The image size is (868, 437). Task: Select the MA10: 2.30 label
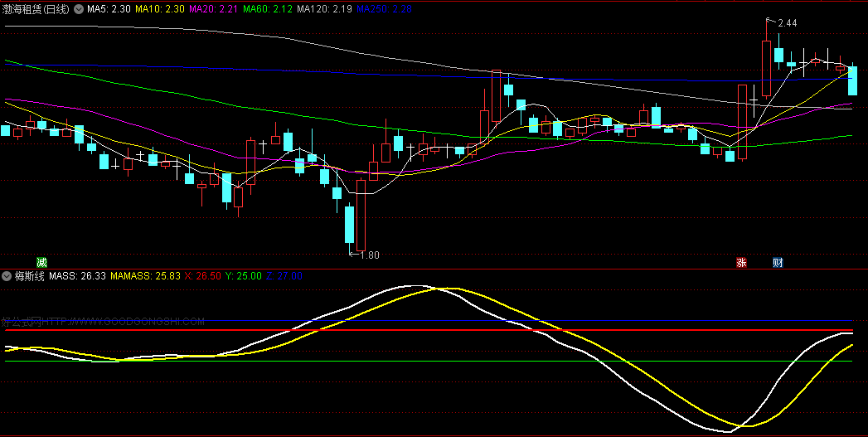[160, 9]
